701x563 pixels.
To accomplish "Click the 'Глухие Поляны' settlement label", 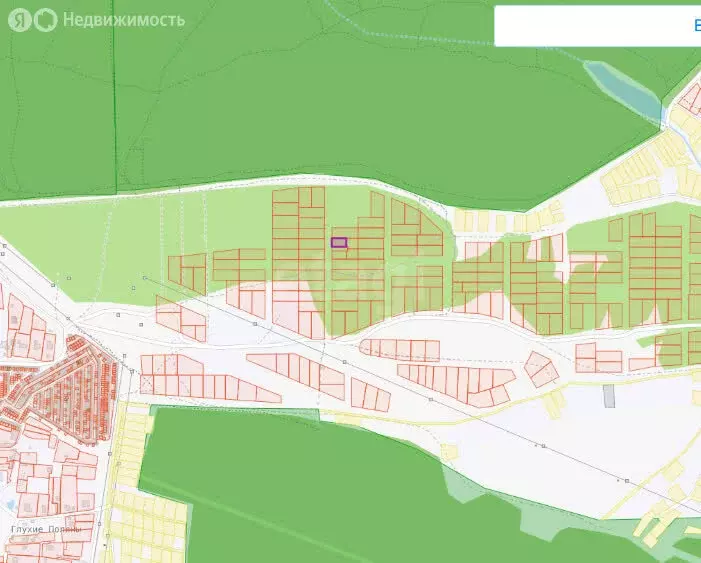I will (x=45, y=528).
